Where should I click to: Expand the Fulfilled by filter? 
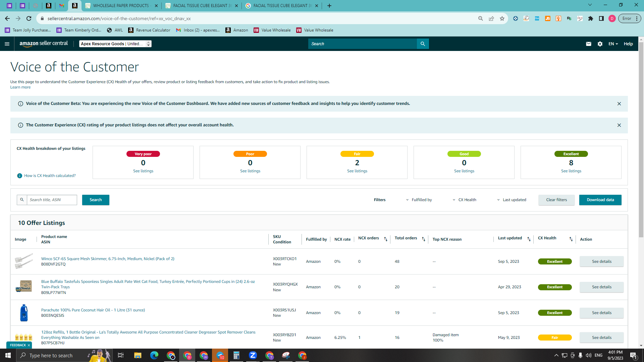[419, 200]
